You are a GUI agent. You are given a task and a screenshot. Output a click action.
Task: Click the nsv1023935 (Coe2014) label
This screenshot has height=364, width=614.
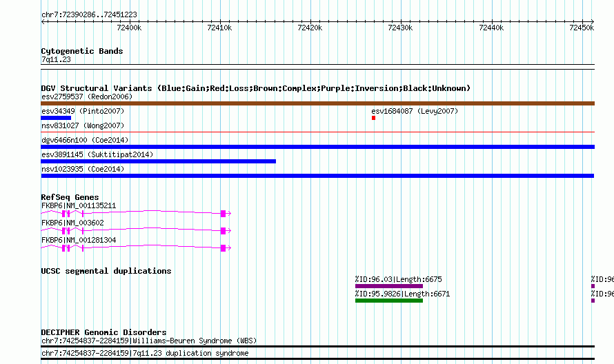83,169
